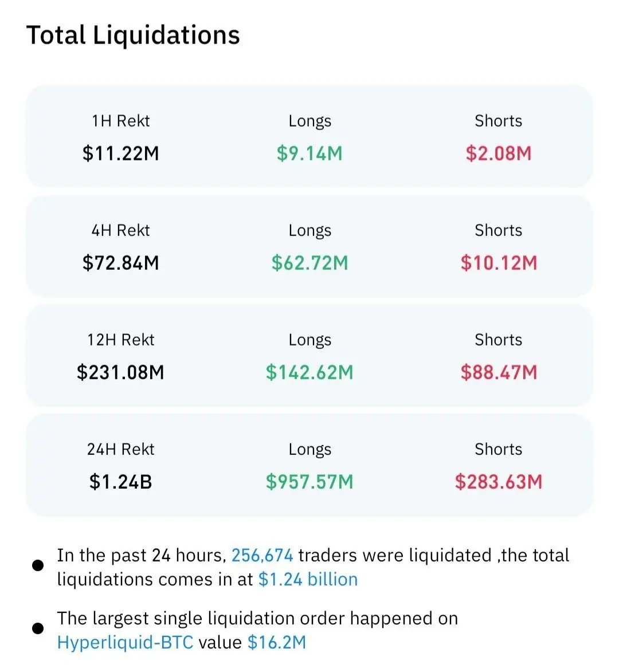The width and height of the screenshot is (619, 672).
Task: Select the 12H Rekt label
Action: tap(121, 340)
